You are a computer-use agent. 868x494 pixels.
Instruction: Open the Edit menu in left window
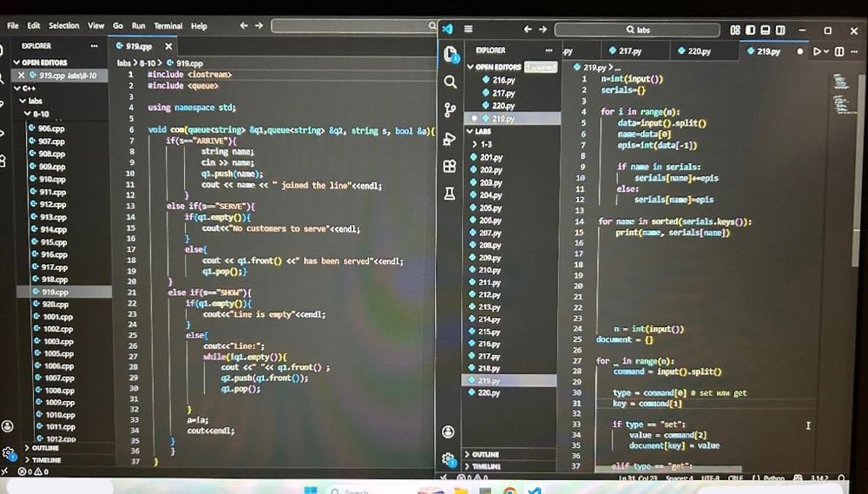(x=34, y=25)
